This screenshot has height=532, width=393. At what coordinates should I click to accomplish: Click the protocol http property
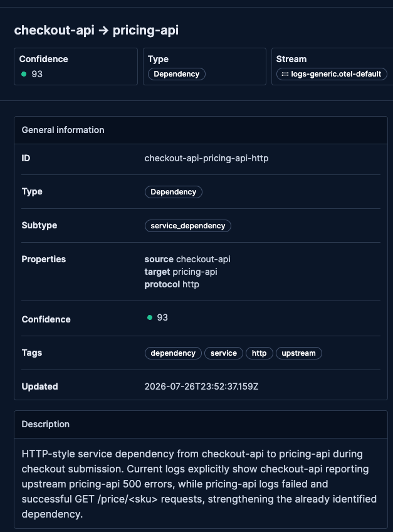pos(172,284)
